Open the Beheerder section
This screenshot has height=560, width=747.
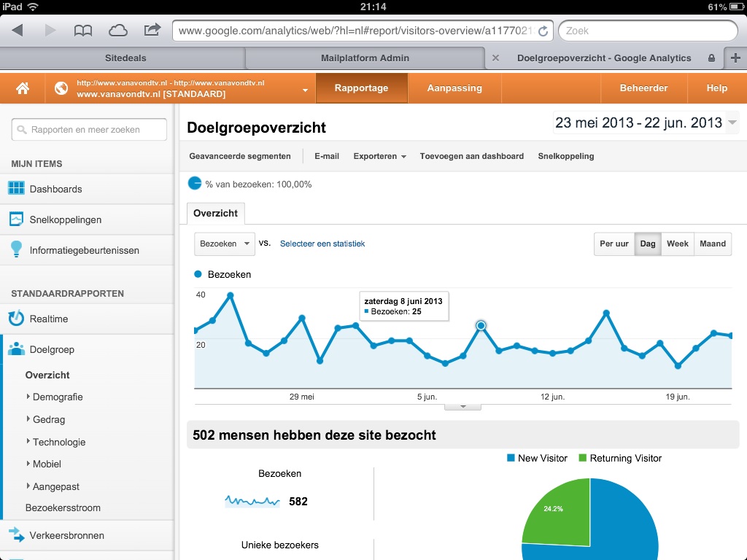643,88
